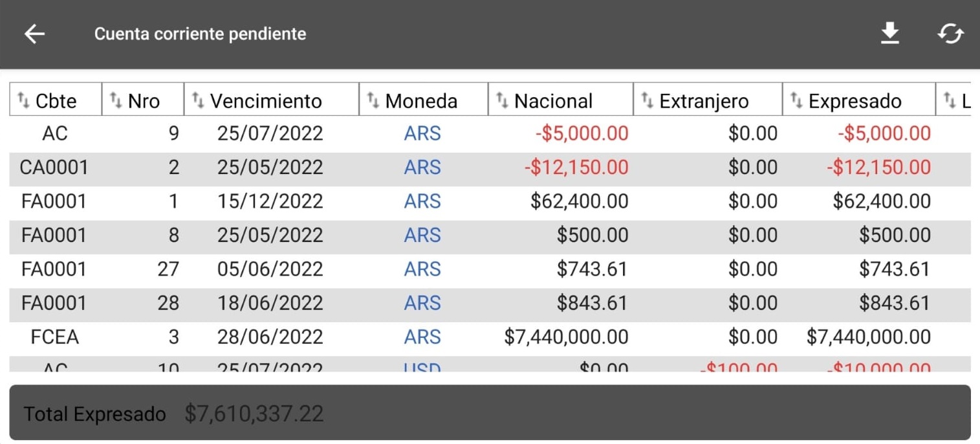Go back using the arrow icon
This screenshot has height=444, width=980.
click(35, 34)
